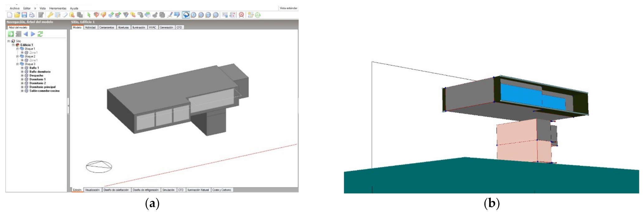
Task: Select the Modelo tab
Action: tap(77, 27)
